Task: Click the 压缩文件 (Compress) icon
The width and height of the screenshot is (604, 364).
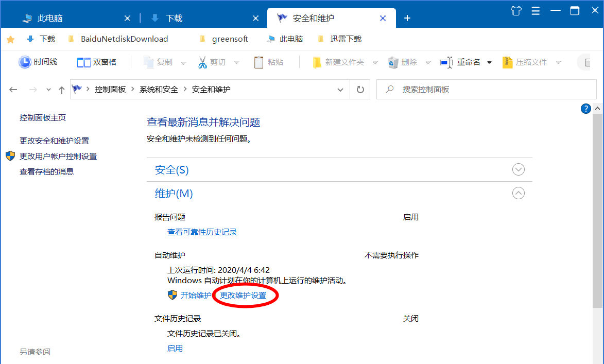Action: (x=507, y=62)
